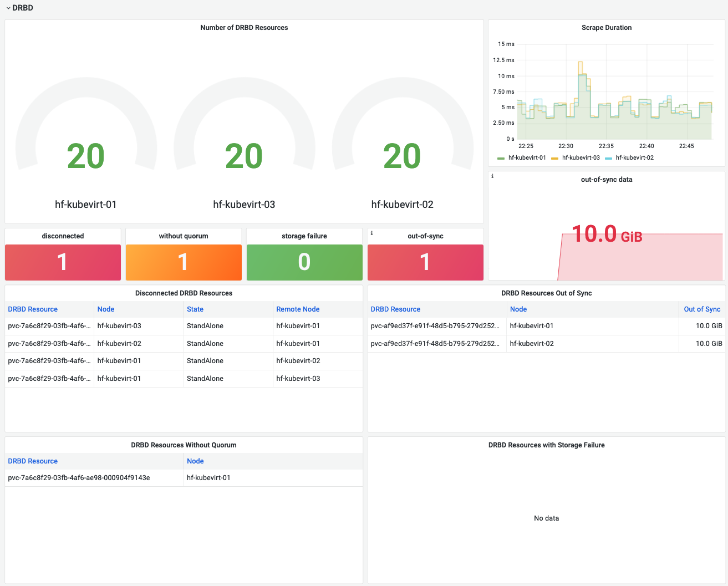Sort Without Quorum table by Node column
The height and width of the screenshot is (586, 728).
click(x=195, y=461)
